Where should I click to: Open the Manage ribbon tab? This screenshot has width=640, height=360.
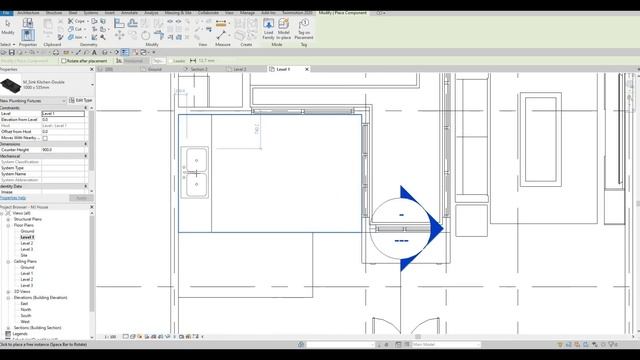click(247, 13)
